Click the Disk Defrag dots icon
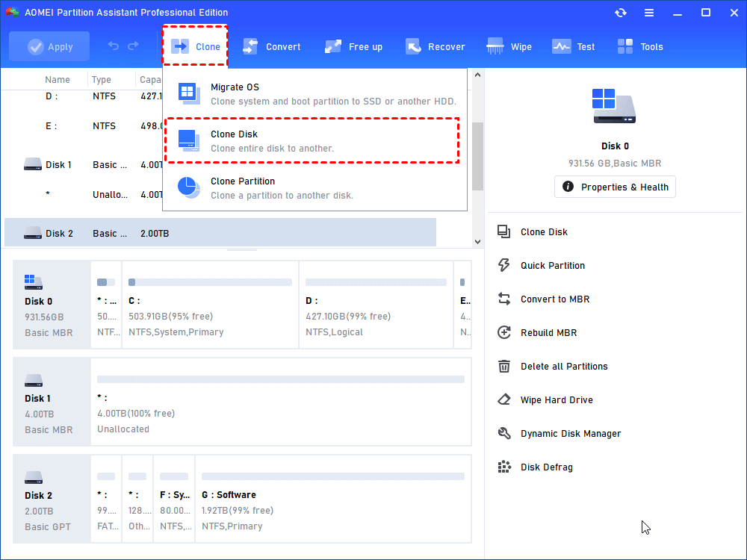The height and width of the screenshot is (560, 747). tap(504, 467)
